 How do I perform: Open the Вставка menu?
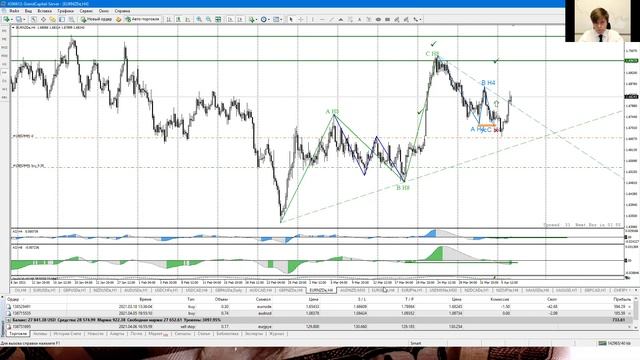tap(44, 11)
